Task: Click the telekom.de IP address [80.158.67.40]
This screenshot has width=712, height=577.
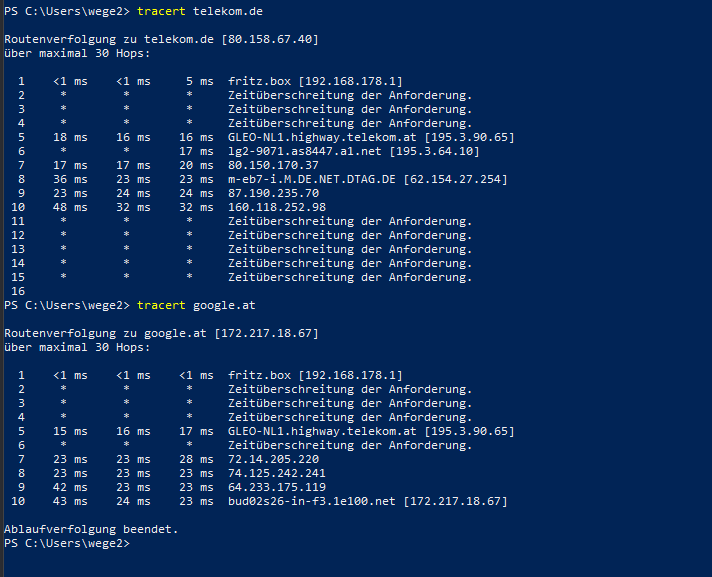Action: tap(270, 39)
